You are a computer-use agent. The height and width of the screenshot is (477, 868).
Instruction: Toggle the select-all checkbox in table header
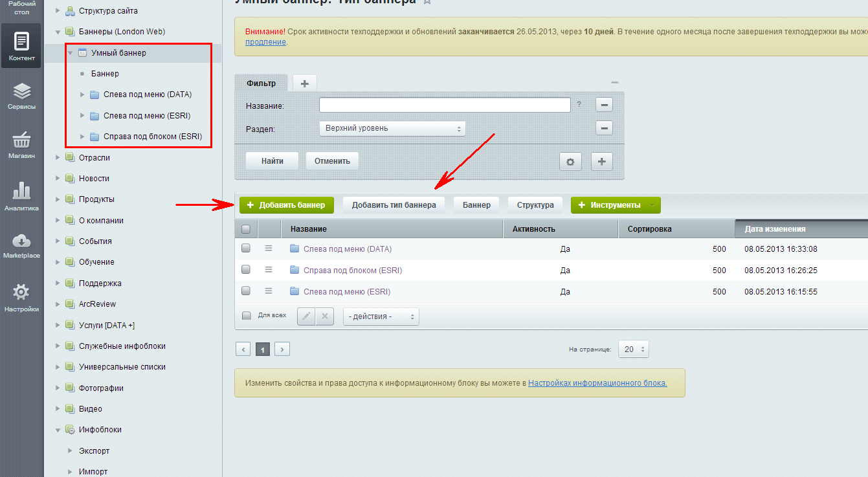coord(246,229)
